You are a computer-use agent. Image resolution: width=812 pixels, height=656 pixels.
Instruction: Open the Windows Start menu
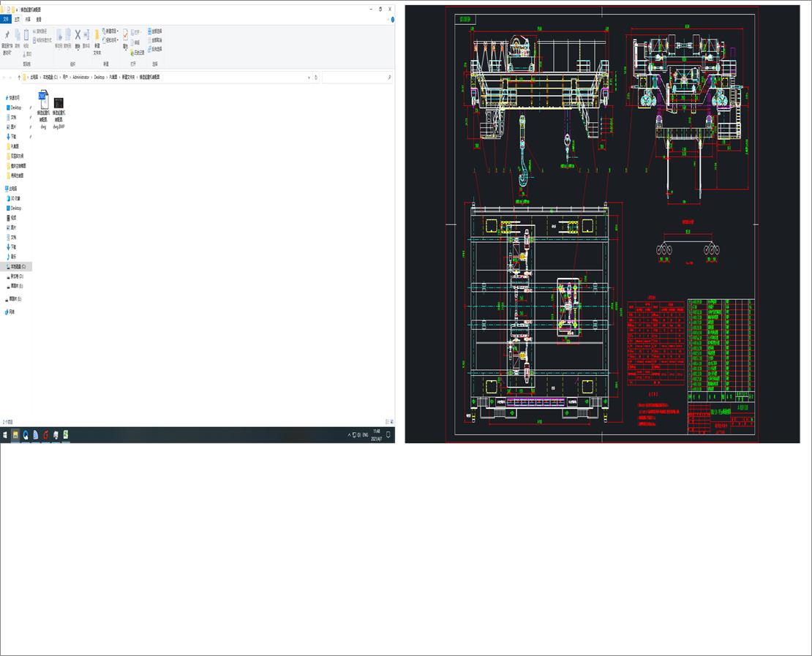point(5,435)
